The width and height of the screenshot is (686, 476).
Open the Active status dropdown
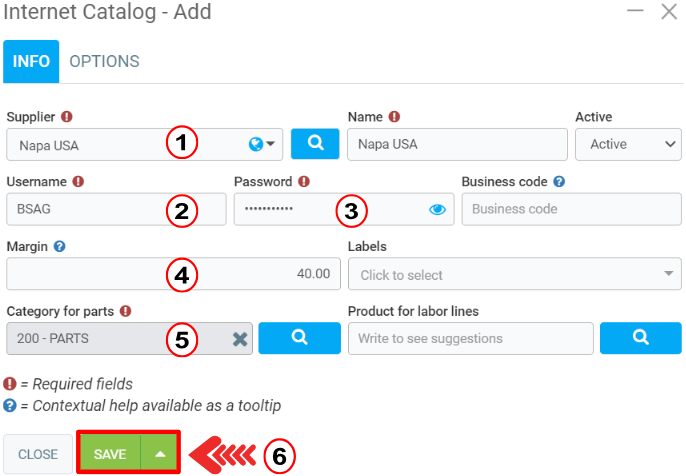click(x=628, y=144)
